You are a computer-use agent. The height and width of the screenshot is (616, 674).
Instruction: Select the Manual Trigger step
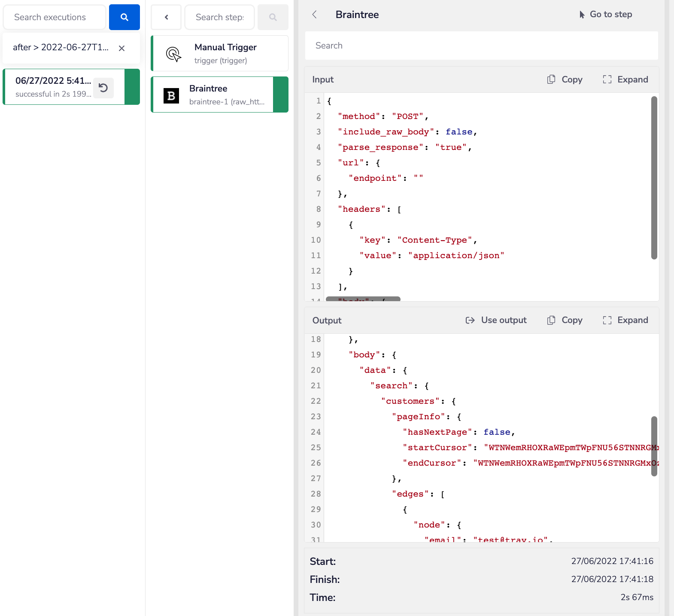(x=220, y=53)
